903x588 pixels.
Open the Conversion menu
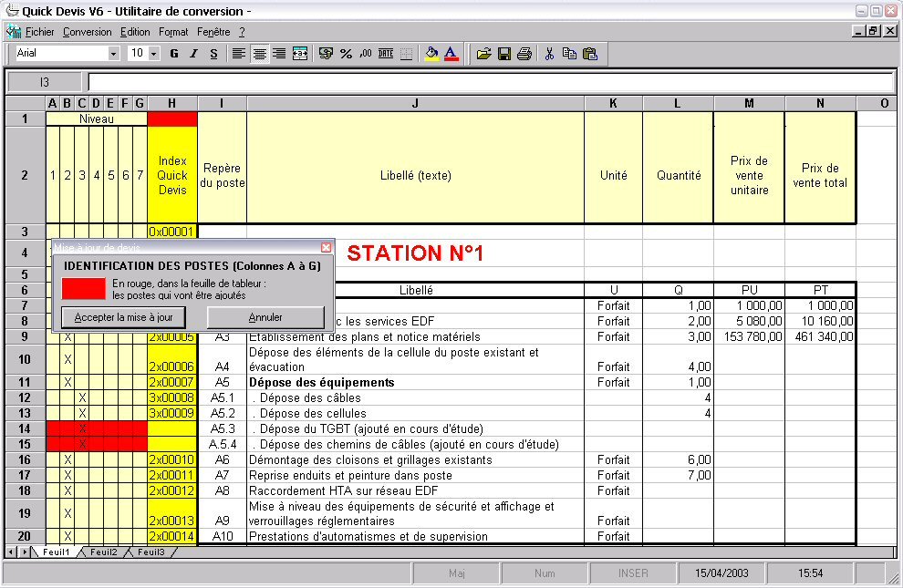tap(88, 32)
